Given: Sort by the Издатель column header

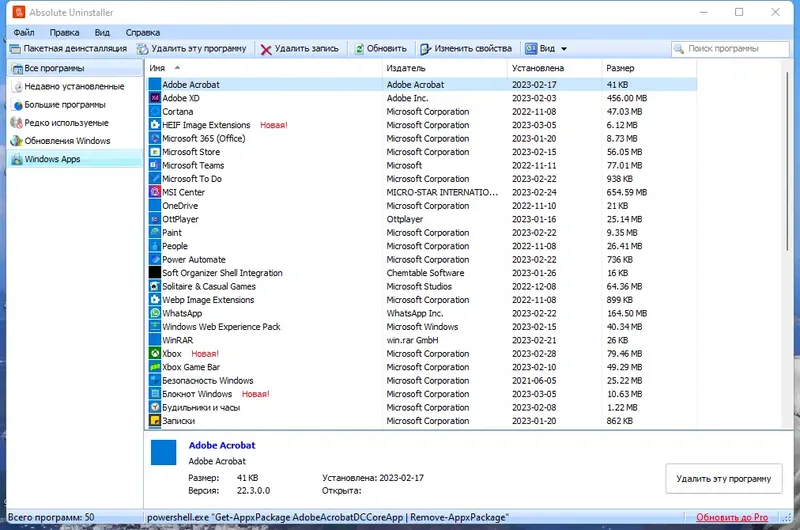Looking at the screenshot, I should click(445, 68).
